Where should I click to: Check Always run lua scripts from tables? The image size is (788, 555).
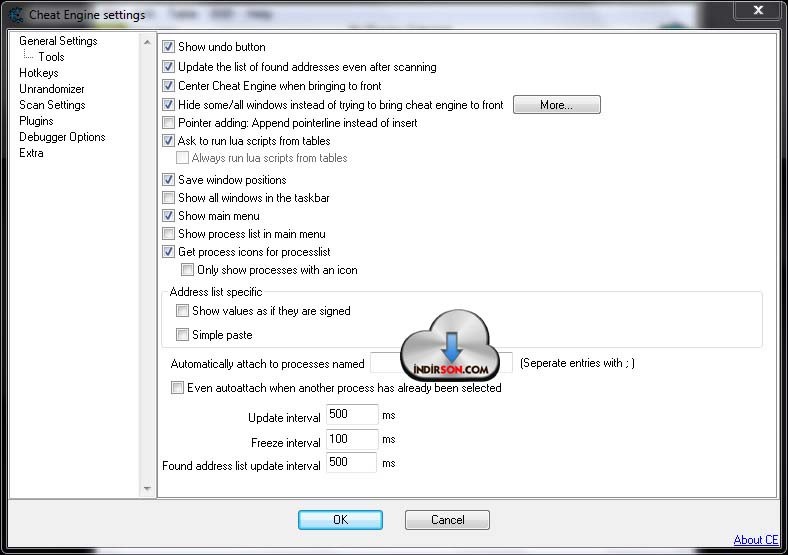click(x=182, y=157)
